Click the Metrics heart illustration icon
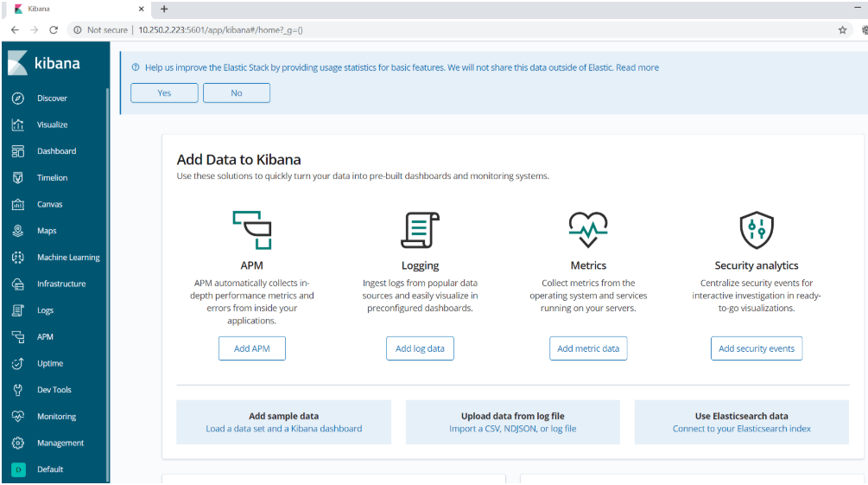 click(x=588, y=229)
